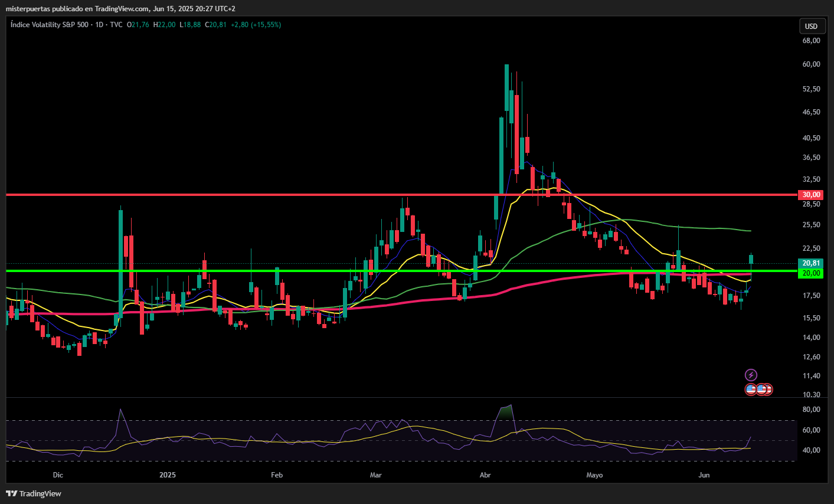
Task: Click the TVC exchange label
Action: (116, 25)
